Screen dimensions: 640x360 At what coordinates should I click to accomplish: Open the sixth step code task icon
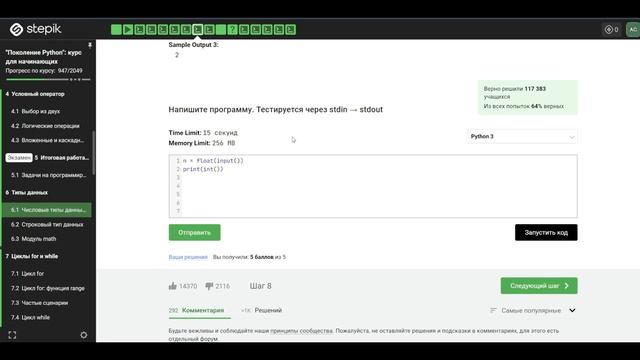[174, 29]
